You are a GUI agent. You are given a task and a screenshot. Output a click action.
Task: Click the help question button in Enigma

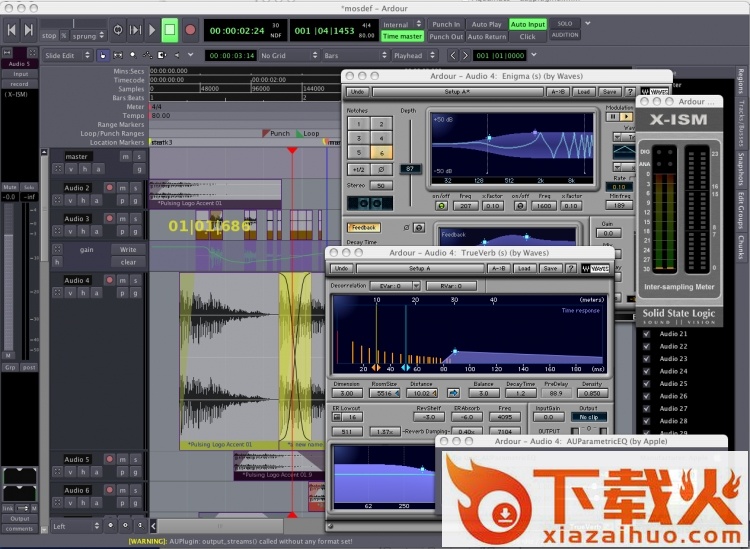point(630,91)
